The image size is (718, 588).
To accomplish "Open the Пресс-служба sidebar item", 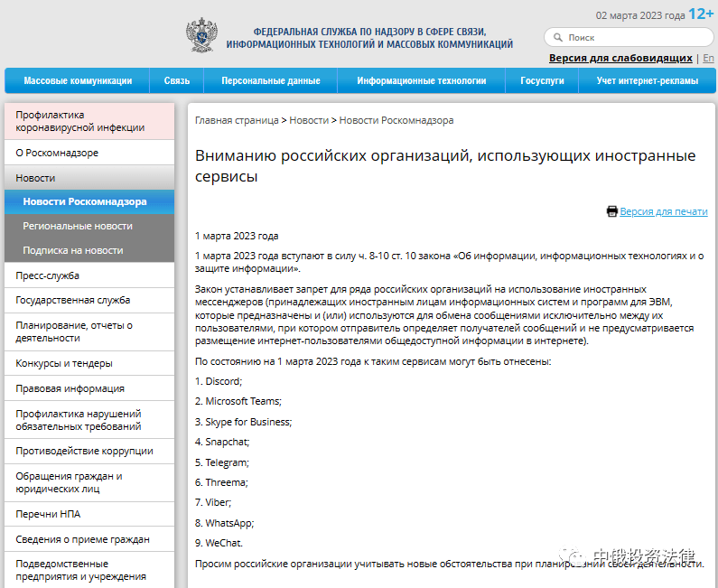I will [89, 275].
